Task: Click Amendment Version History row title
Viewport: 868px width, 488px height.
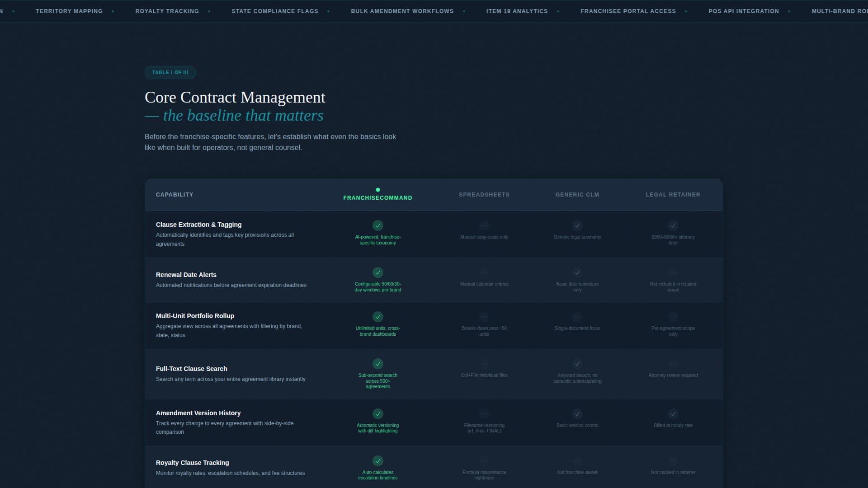Action: click(198, 413)
